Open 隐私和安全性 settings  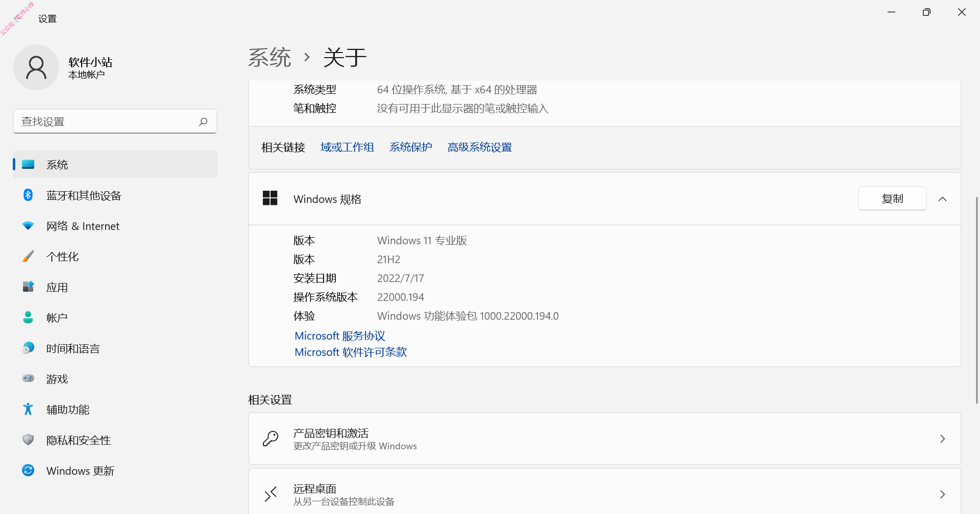115,440
